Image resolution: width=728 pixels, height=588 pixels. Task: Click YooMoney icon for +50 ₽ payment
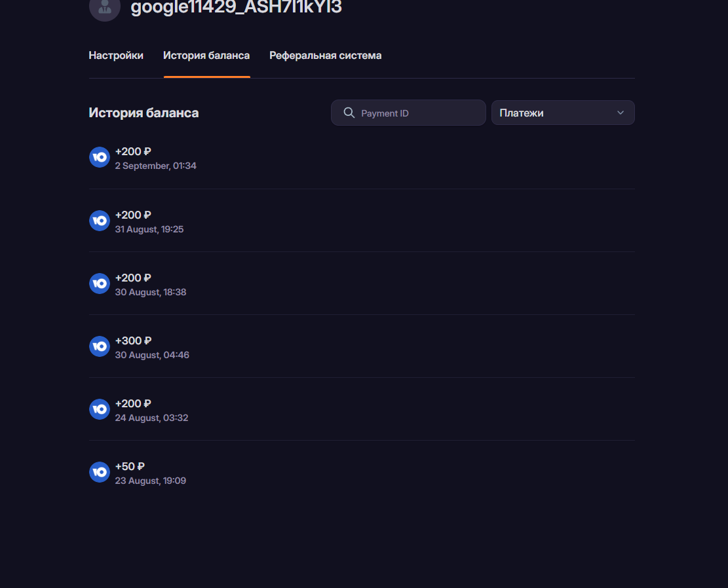100,472
